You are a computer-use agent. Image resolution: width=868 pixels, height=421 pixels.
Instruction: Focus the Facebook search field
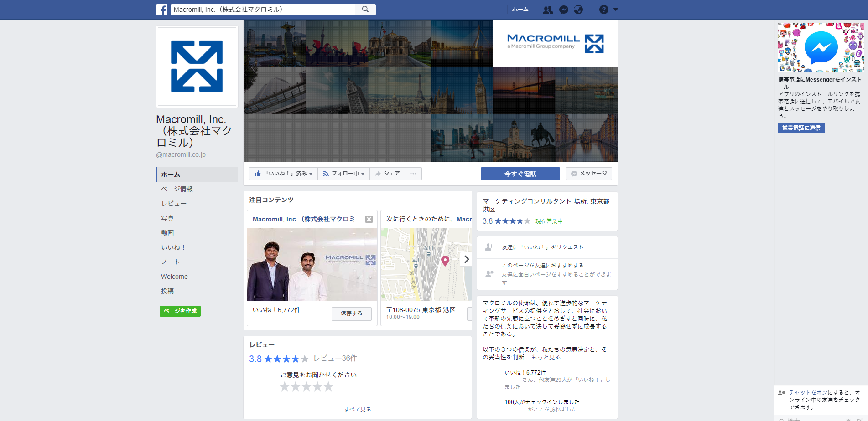(263, 10)
